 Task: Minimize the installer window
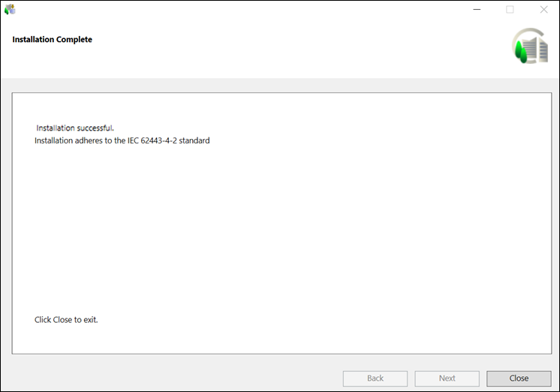[x=476, y=10]
